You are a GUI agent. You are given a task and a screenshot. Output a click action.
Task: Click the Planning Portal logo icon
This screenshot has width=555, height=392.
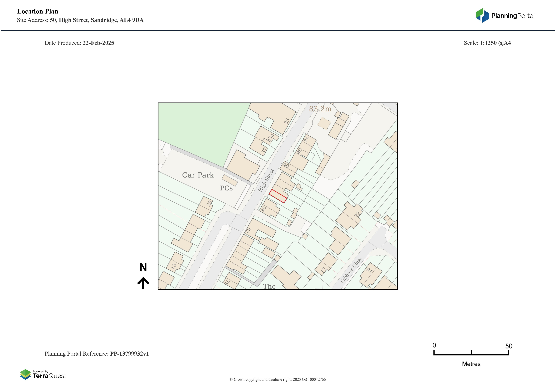[482, 16]
